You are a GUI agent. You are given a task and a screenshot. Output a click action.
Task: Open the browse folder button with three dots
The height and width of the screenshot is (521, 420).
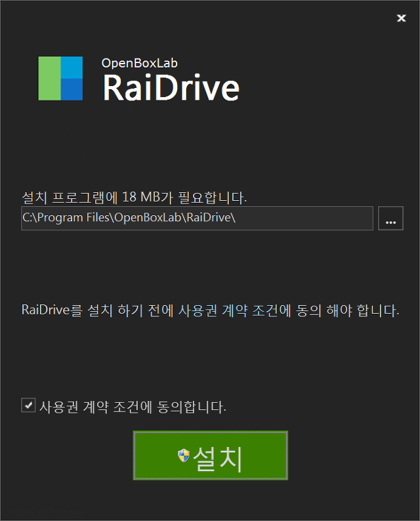[x=390, y=218]
